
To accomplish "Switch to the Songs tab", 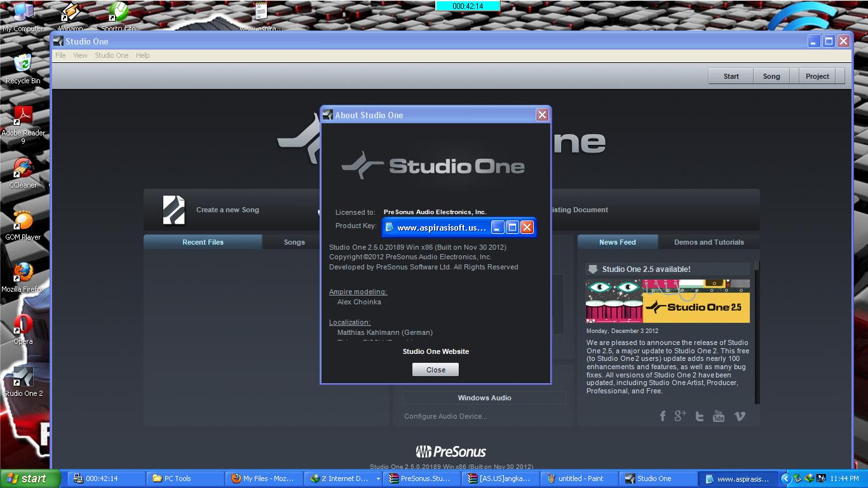I will point(294,242).
